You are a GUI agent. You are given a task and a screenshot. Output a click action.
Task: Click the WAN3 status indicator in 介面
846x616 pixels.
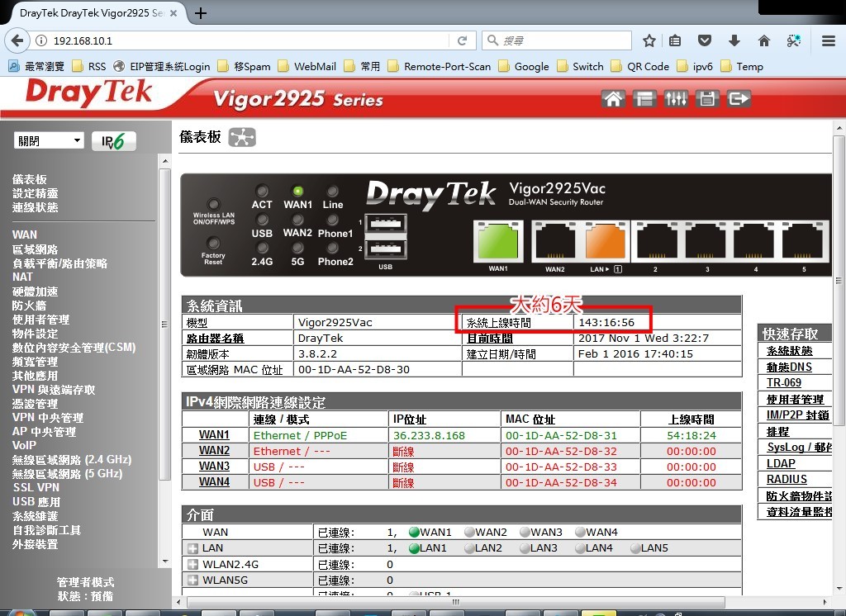pos(525,532)
